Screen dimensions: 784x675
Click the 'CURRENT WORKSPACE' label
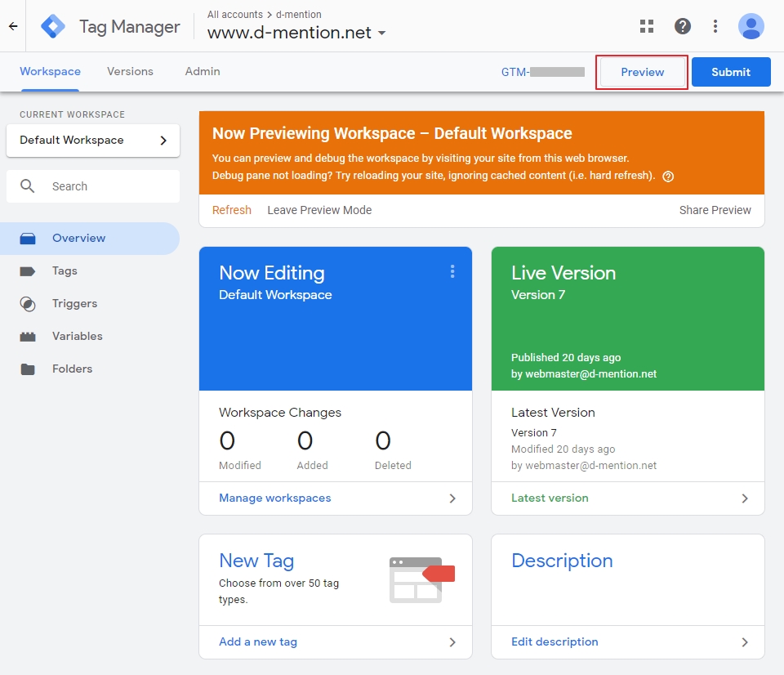click(72, 114)
